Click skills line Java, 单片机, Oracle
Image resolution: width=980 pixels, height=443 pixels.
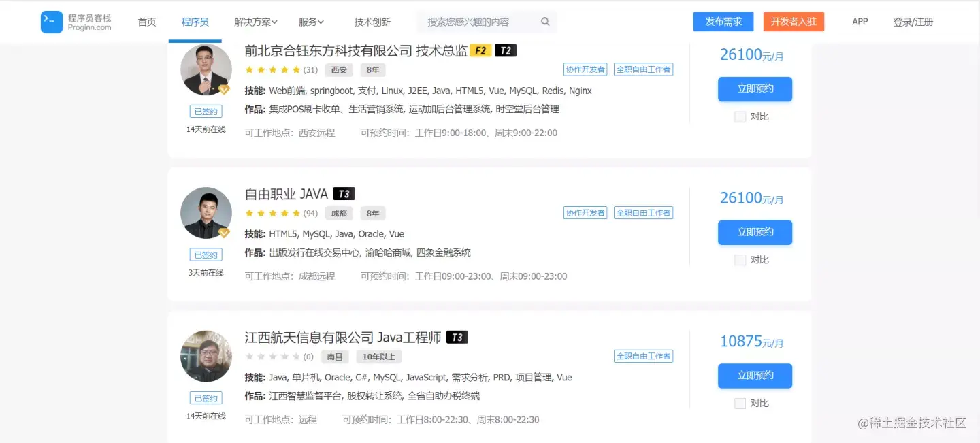coord(408,377)
